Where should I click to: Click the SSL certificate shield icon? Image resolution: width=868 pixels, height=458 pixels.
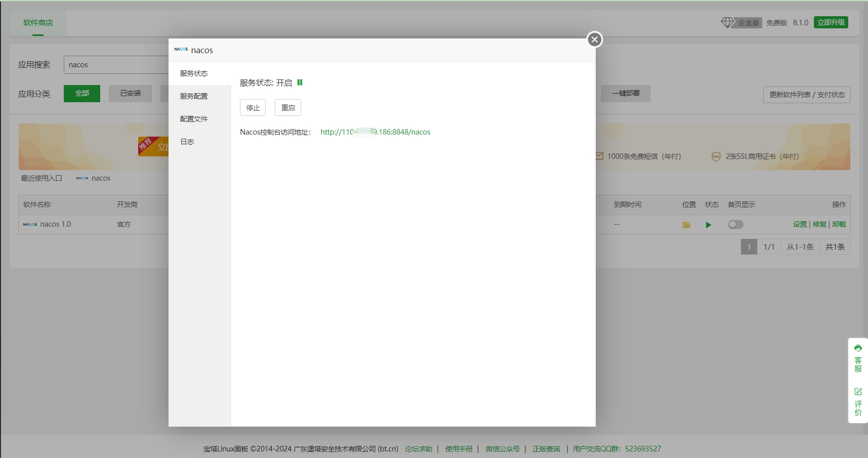pyautogui.click(x=716, y=156)
